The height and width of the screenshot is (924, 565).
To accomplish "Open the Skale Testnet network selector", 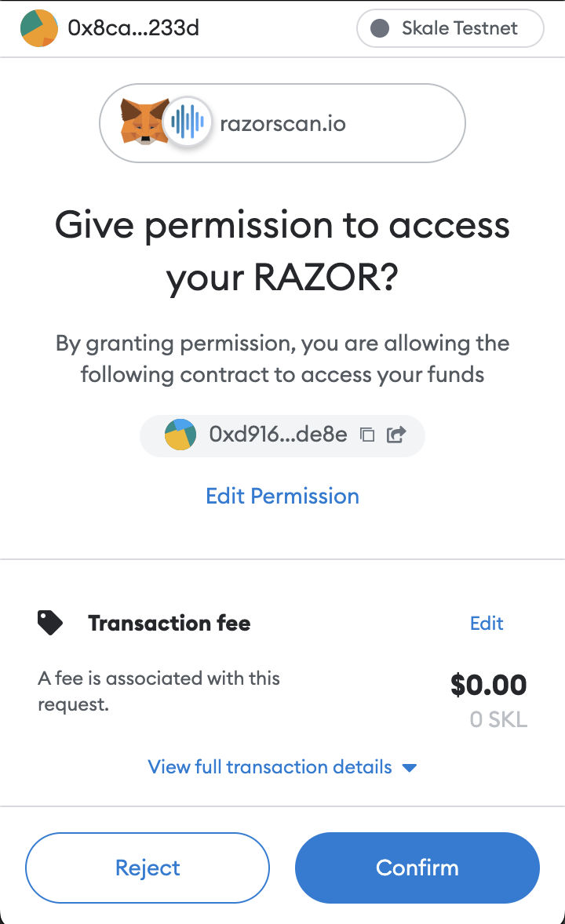I will point(450,28).
